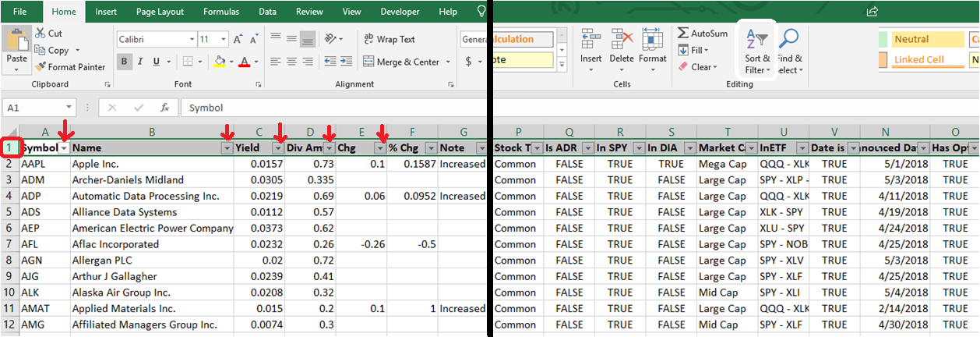Click the Name Box showing A1
This screenshot has height=337, width=980.
(37, 108)
